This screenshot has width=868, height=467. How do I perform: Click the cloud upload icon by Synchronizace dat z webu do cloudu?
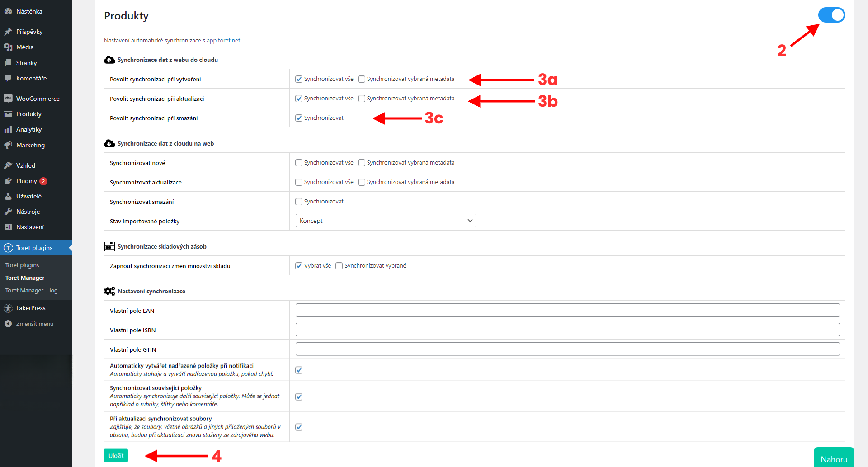pyautogui.click(x=109, y=60)
